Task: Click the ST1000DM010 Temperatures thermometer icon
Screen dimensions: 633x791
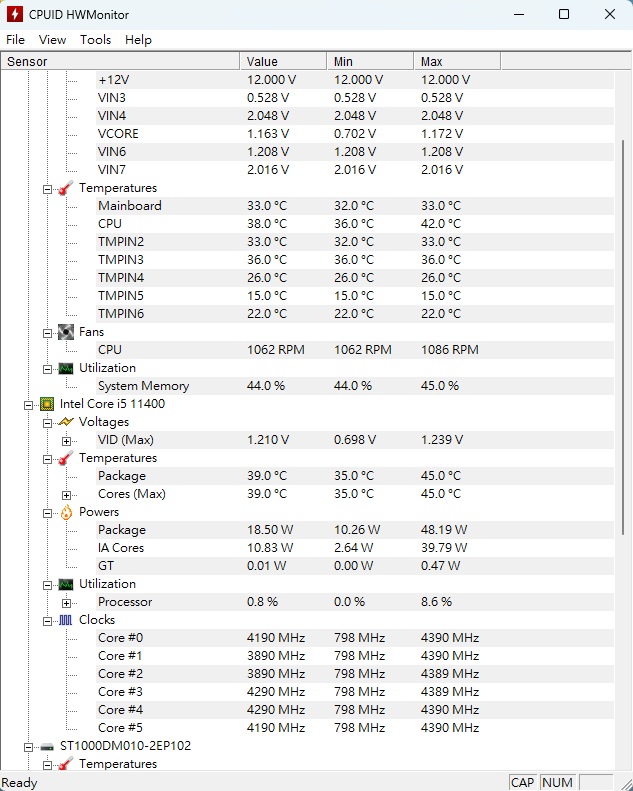Action: click(x=66, y=764)
